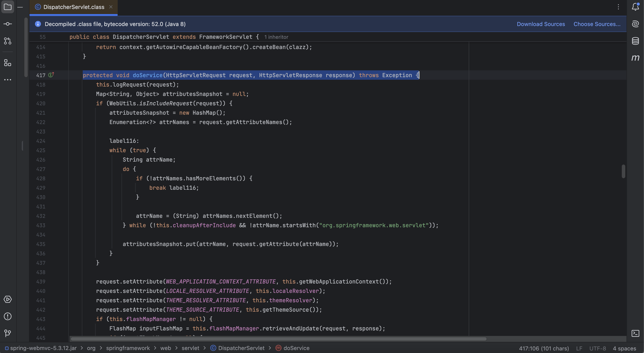The width and height of the screenshot is (644, 353).
Task: Open the Problems tool window icon
Action: click(x=7, y=316)
